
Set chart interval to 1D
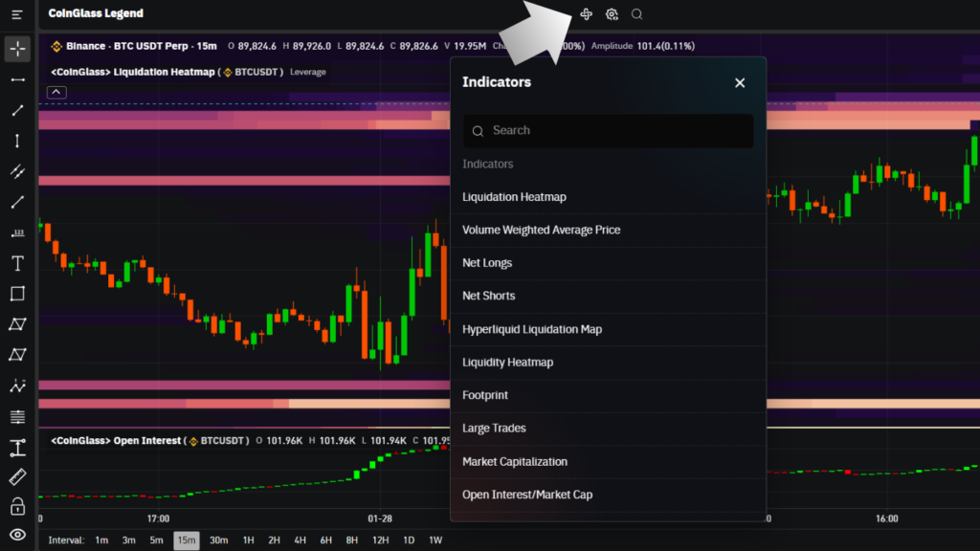pos(409,540)
